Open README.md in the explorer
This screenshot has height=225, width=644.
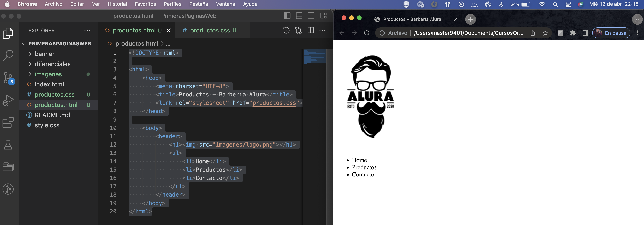pos(59,115)
